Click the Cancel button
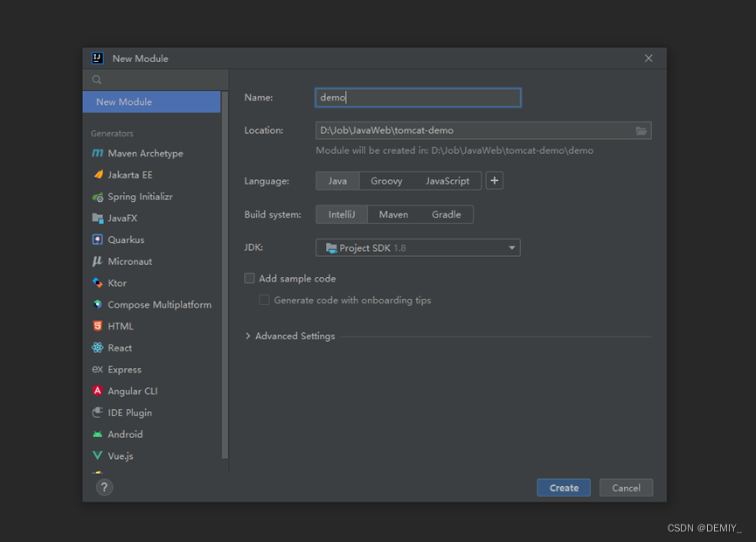Screen dimensions: 756x542 point(627,488)
